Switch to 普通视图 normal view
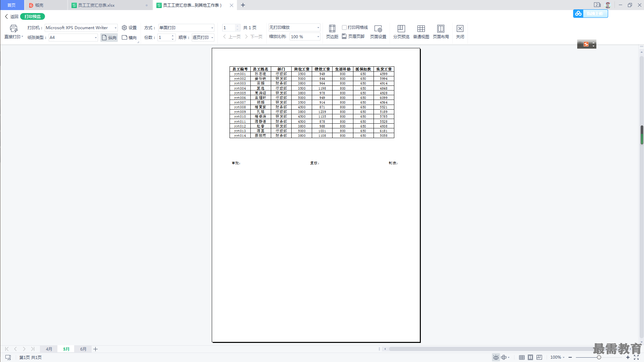 [x=421, y=32]
